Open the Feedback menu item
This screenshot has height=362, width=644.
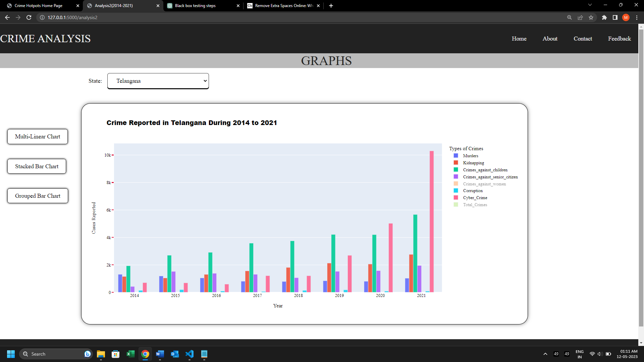click(619, 39)
